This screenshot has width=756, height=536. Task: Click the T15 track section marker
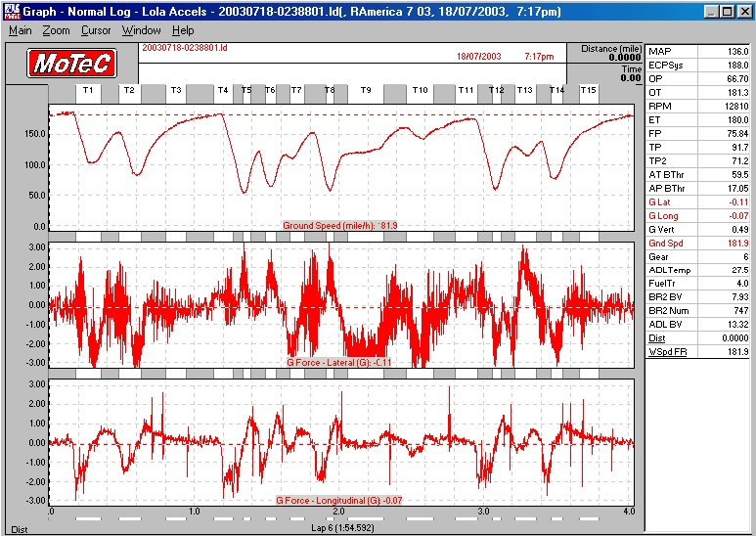(x=588, y=90)
